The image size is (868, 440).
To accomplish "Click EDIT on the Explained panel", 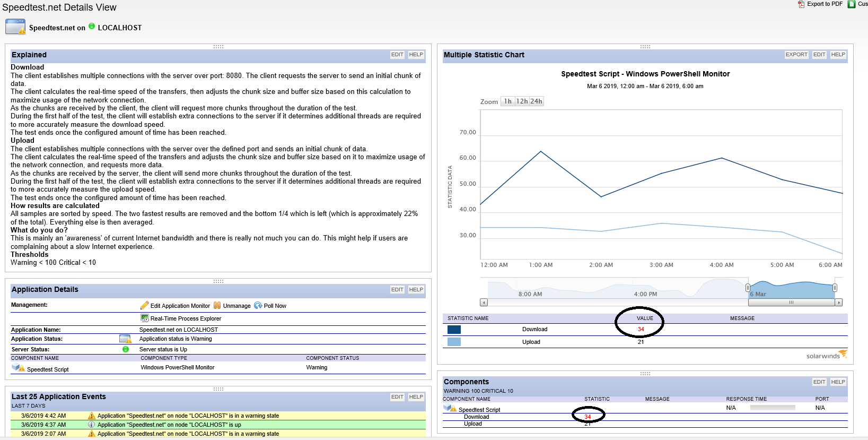I will tap(398, 55).
